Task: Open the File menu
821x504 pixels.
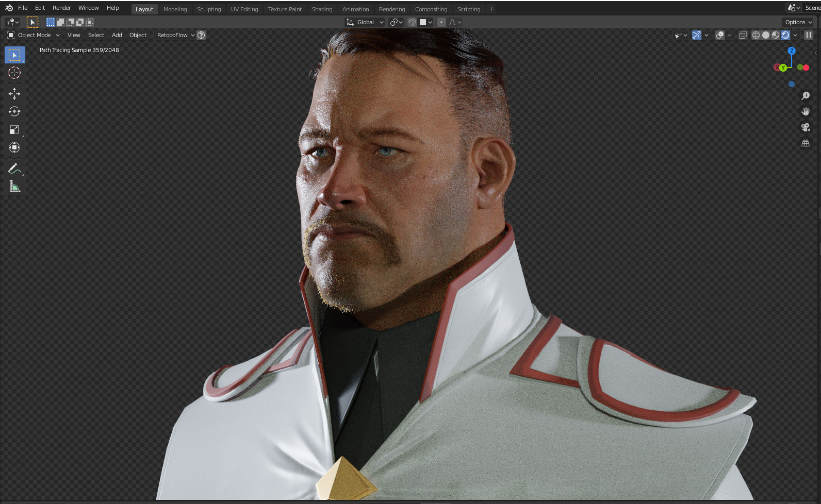Action: 23,8
